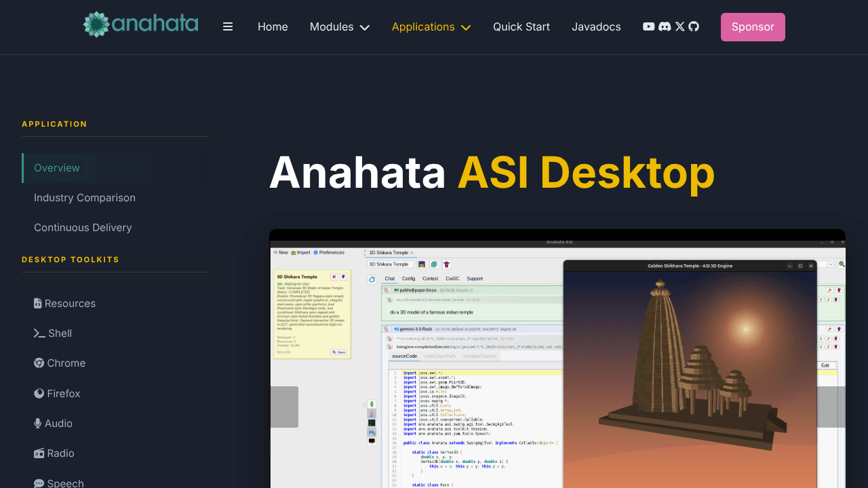Show the previous carousel slide
868x488 pixels.
(x=284, y=407)
